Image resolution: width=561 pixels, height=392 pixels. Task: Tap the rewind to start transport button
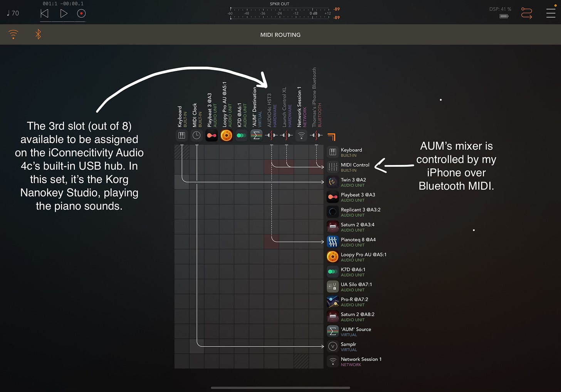point(44,13)
